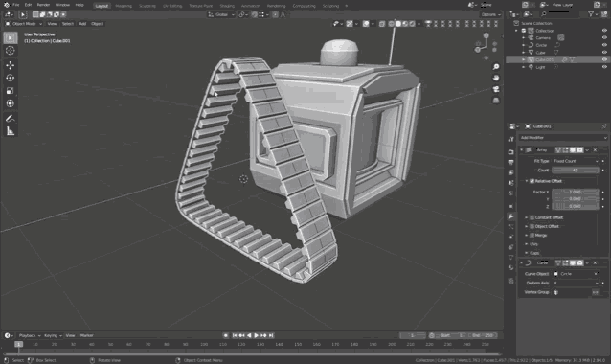Screen dimensions: 611x364
Task: Open Scene properties tab icon
Action: [x=510, y=182]
